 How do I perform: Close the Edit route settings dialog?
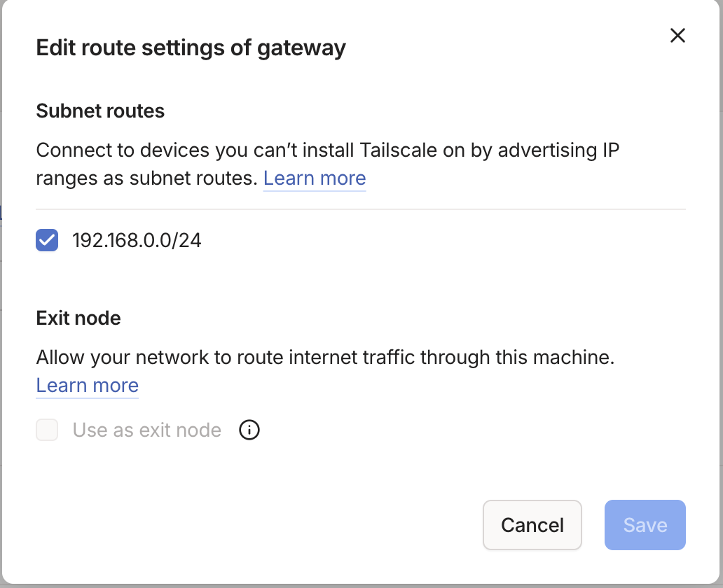pyautogui.click(x=677, y=36)
